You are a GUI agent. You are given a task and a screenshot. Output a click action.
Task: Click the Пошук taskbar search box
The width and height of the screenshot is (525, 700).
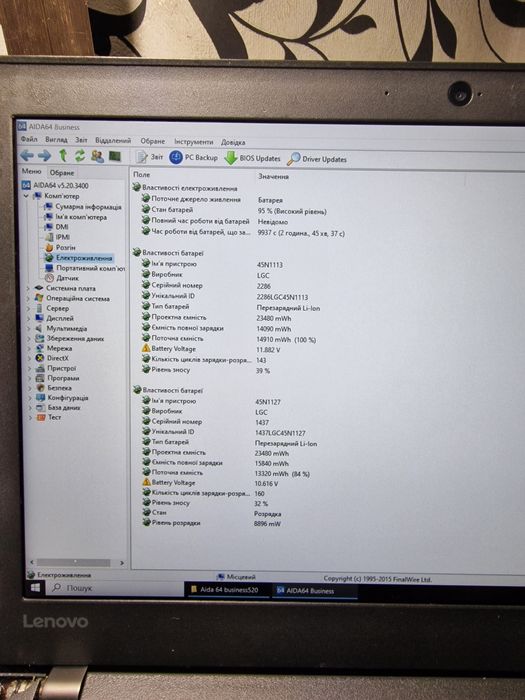tap(115, 588)
